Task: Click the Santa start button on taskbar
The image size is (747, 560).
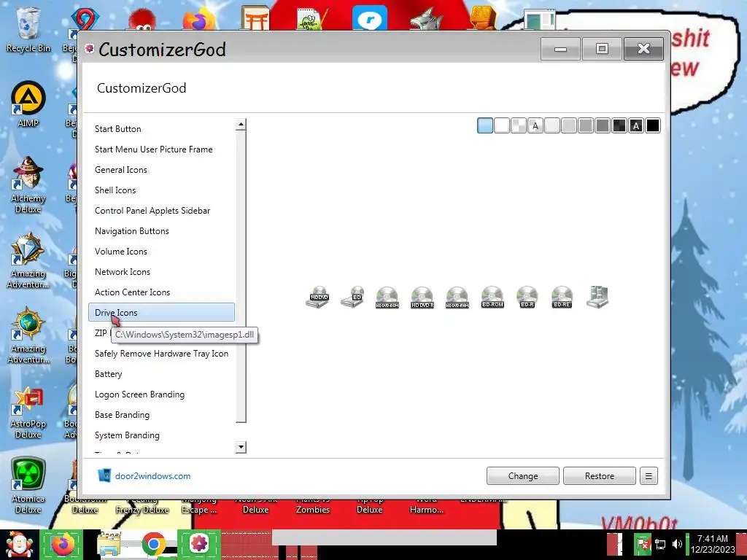Action: pyautogui.click(x=18, y=545)
